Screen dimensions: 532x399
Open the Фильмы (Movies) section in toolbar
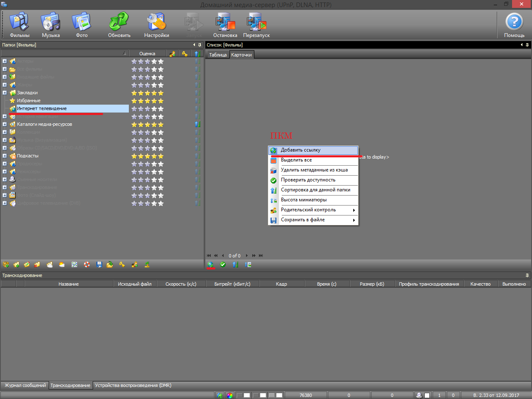[x=20, y=25]
